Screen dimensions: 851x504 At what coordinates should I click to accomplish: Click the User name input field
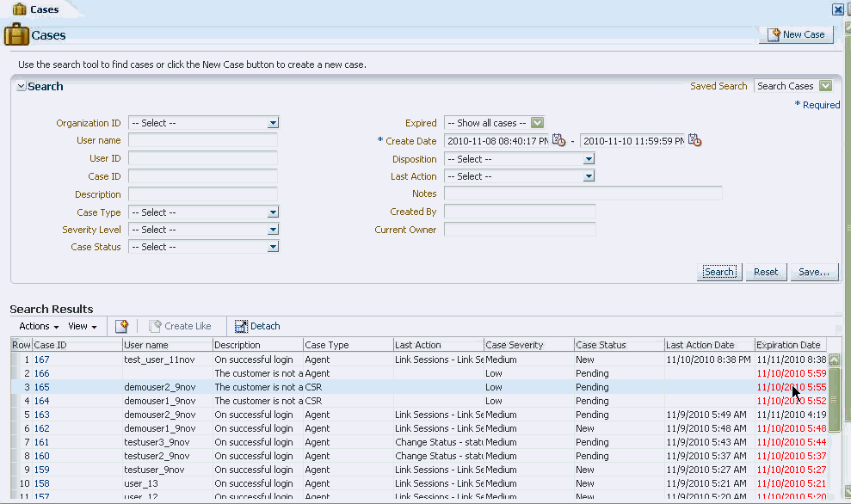[x=203, y=140]
